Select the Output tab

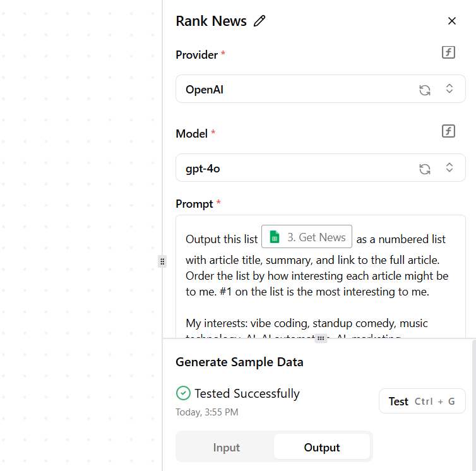[322, 448]
